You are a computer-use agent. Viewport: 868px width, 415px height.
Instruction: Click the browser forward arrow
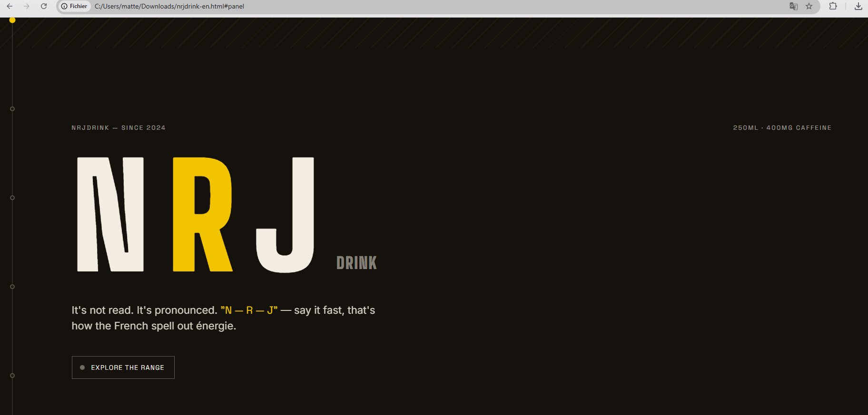click(27, 6)
